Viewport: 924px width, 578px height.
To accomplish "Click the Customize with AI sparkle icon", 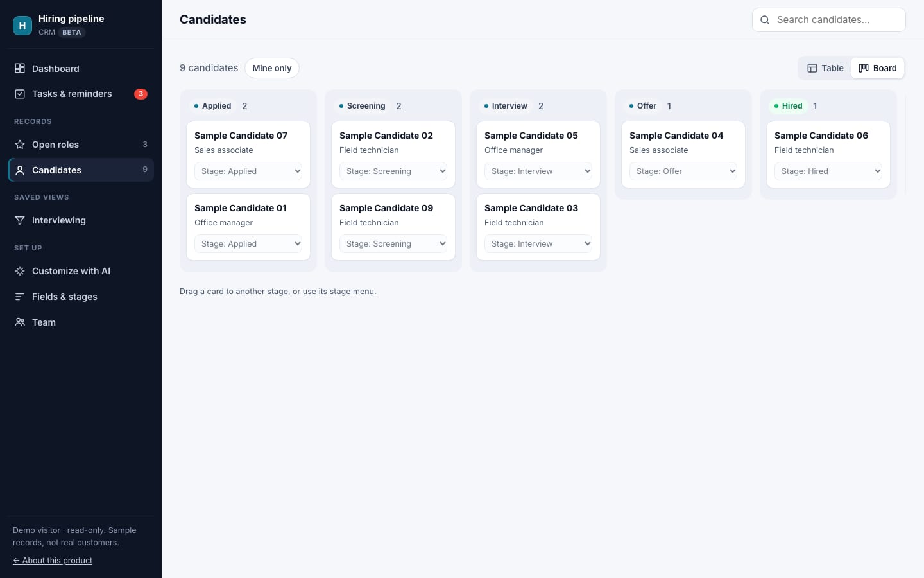I will point(20,271).
